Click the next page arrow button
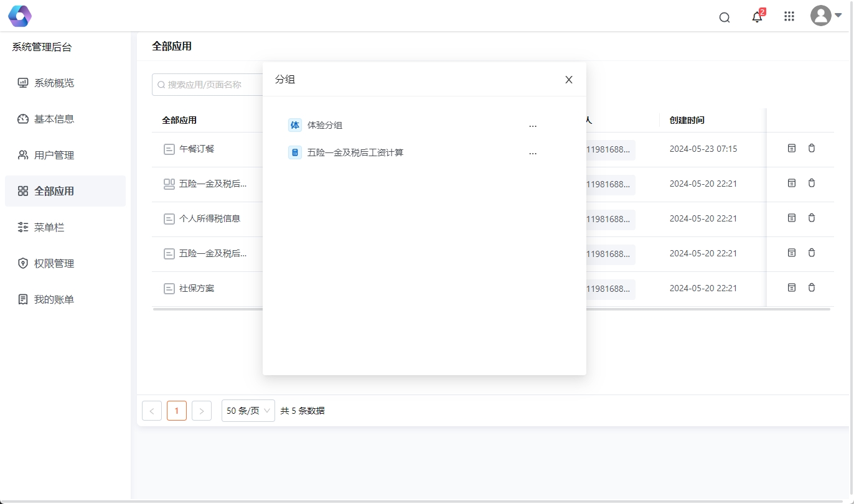 [x=202, y=411]
